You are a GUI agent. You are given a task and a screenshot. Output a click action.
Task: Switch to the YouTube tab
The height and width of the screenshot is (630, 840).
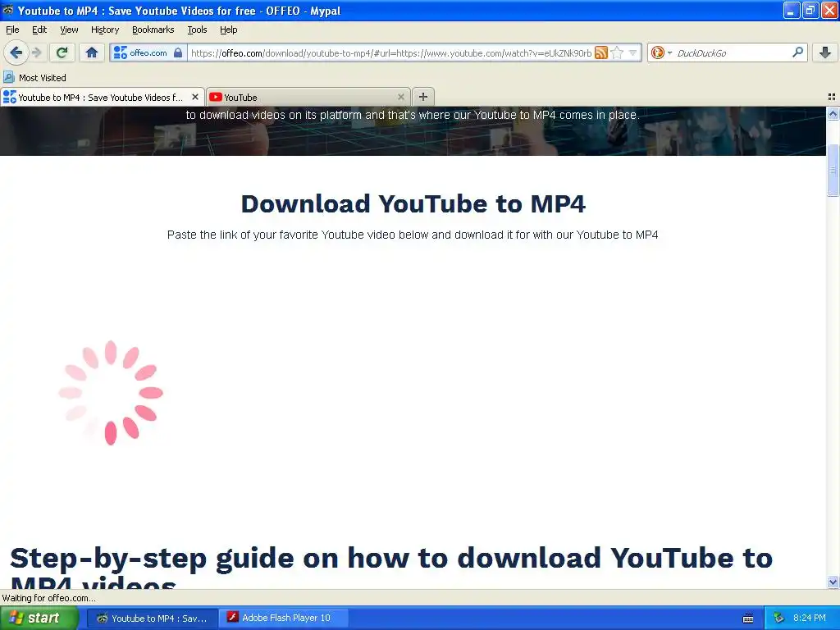[308, 97]
